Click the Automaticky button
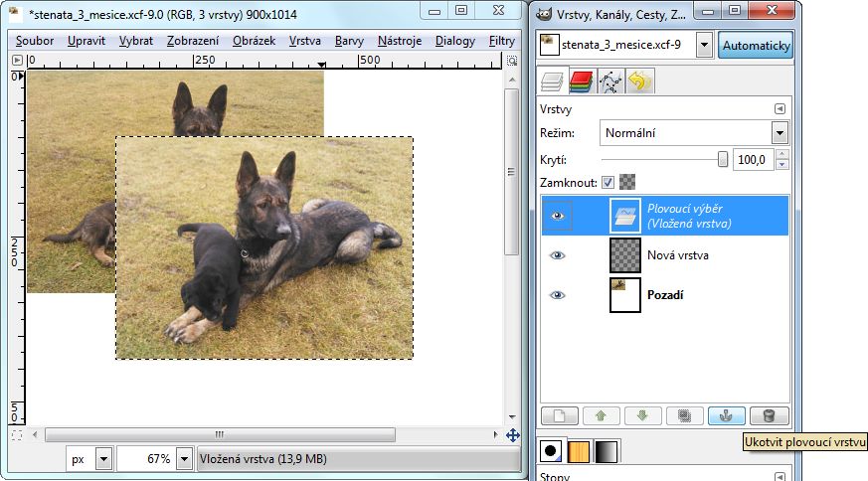The image size is (868, 481). click(756, 46)
